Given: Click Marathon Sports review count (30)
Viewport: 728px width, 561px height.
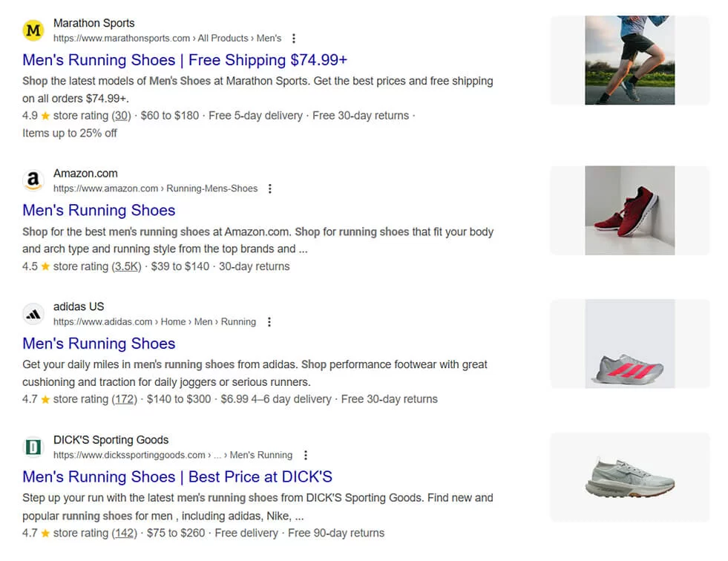Looking at the screenshot, I should coord(121,116).
